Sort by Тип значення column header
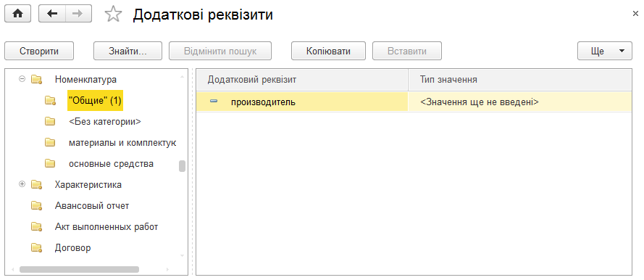 pyautogui.click(x=520, y=80)
